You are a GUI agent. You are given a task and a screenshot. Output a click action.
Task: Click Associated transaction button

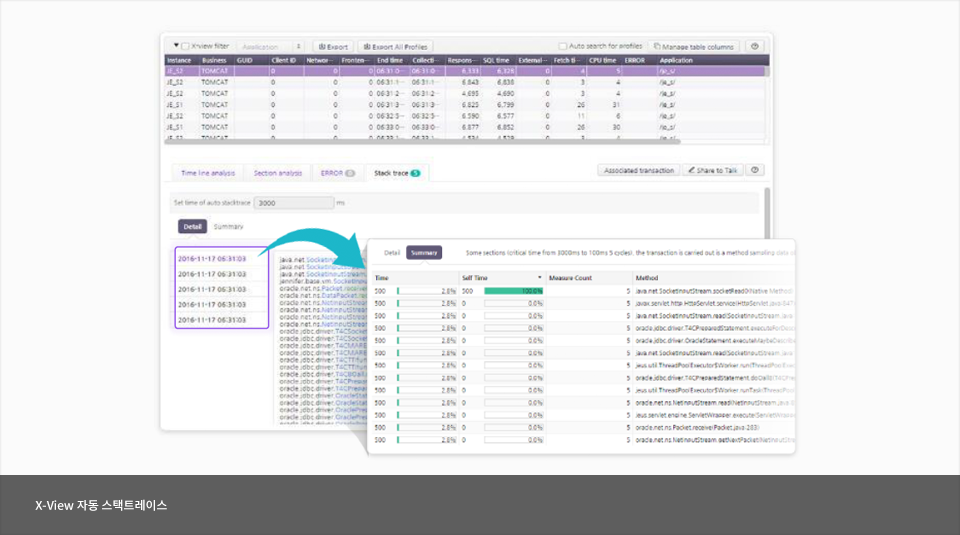[639, 170]
